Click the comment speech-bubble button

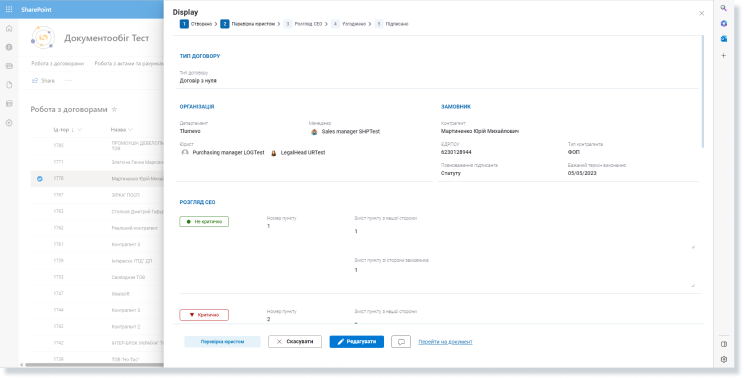click(401, 341)
